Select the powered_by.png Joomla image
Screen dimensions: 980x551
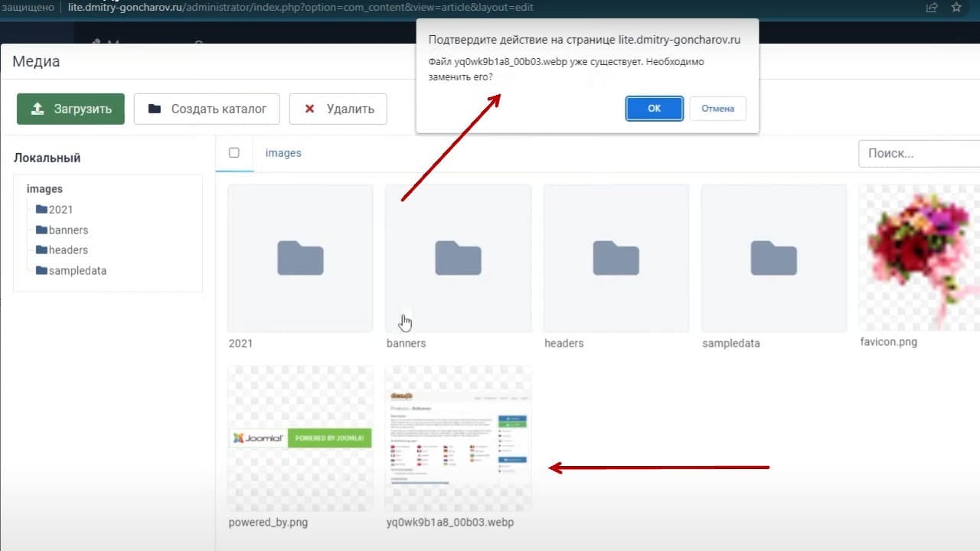click(300, 439)
